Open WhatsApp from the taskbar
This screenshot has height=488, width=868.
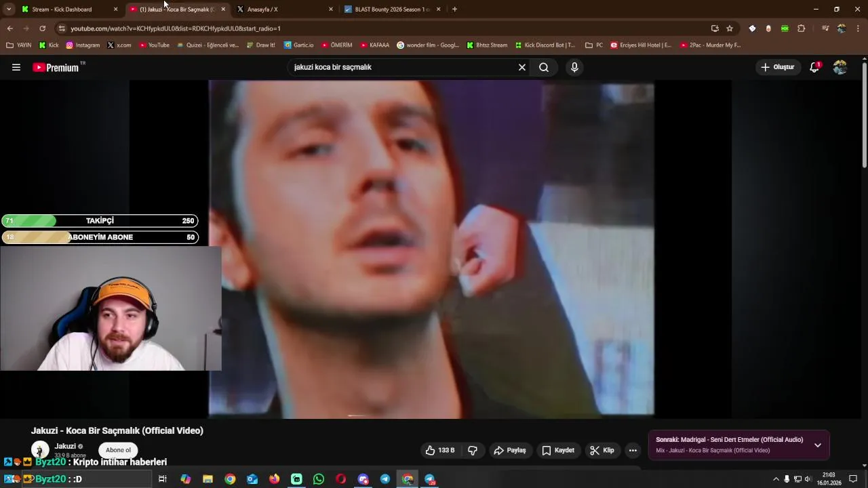(319, 479)
